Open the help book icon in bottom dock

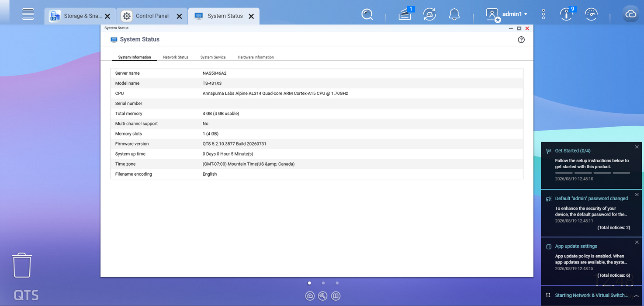tap(336, 296)
